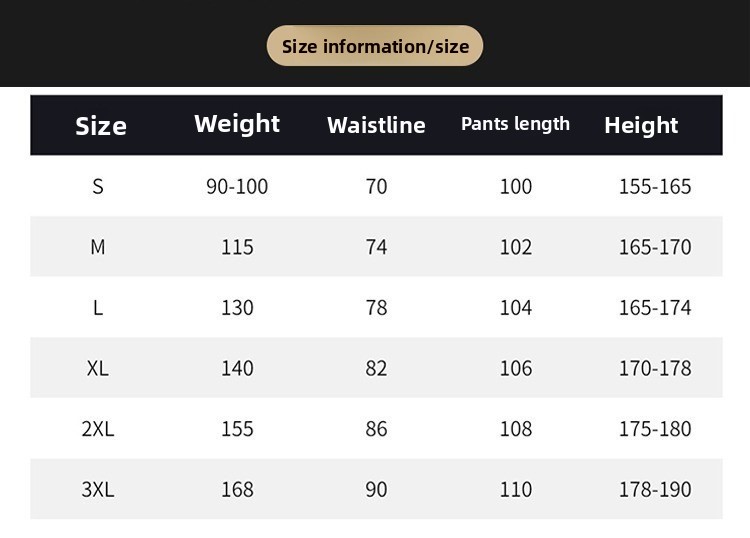The height and width of the screenshot is (538, 750).
Task: Click the Height column header
Action: coord(641,125)
